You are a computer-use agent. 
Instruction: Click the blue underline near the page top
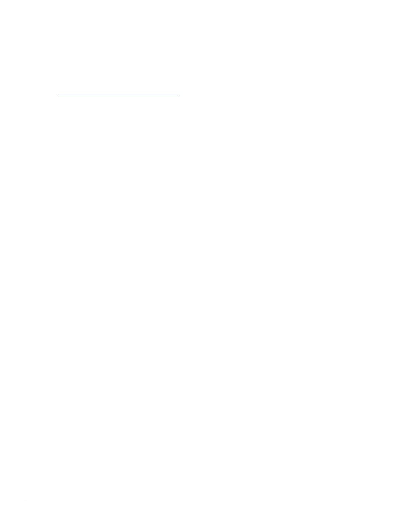click(118, 95)
